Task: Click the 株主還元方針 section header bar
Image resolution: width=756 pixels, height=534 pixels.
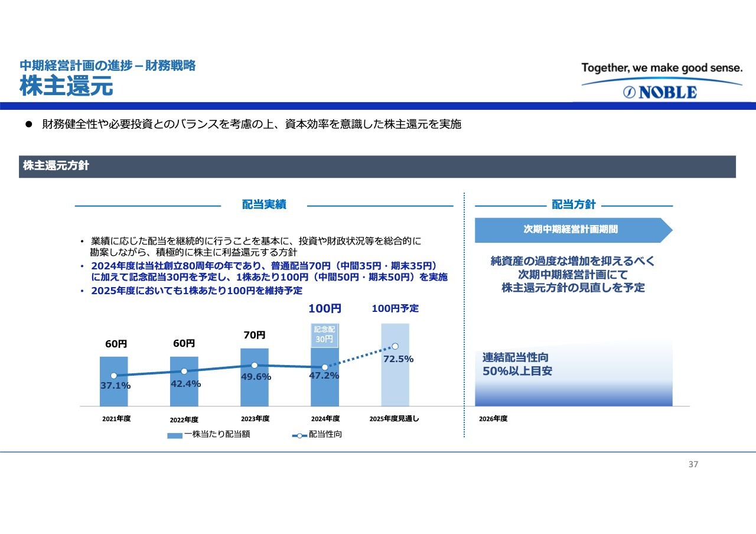Action: pos(377,167)
